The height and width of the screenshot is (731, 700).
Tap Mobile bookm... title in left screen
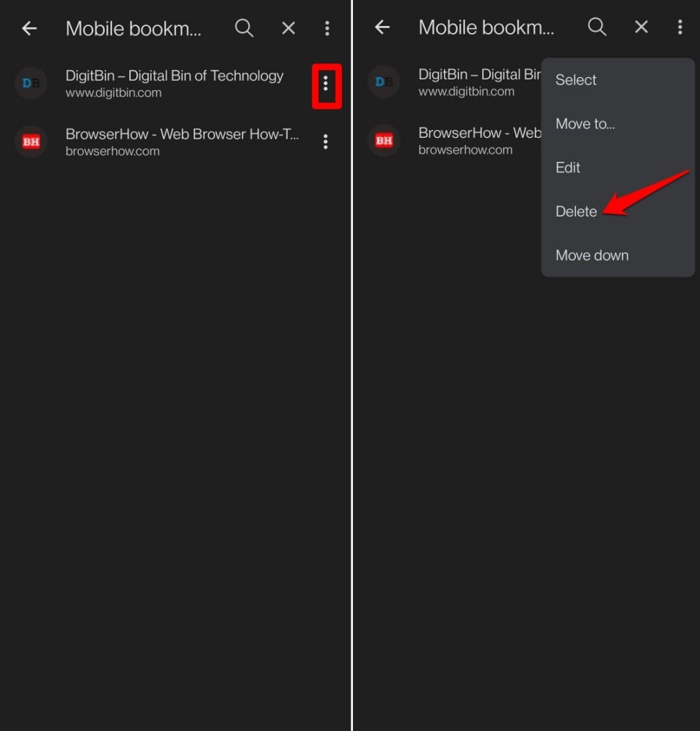pos(134,29)
